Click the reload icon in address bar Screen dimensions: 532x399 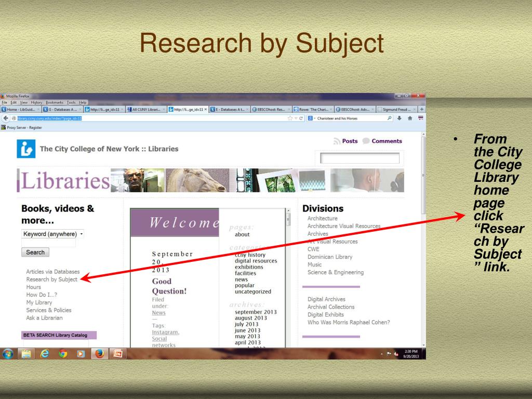tap(301, 118)
